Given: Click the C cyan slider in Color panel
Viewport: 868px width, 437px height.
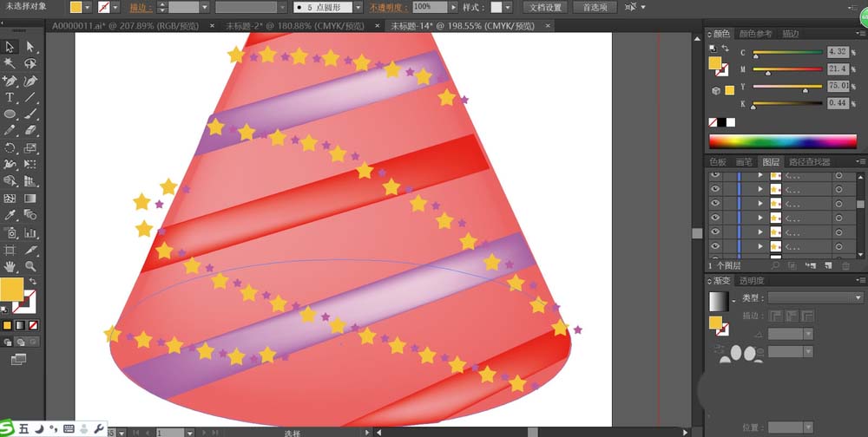Looking at the screenshot, I should 788,53.
